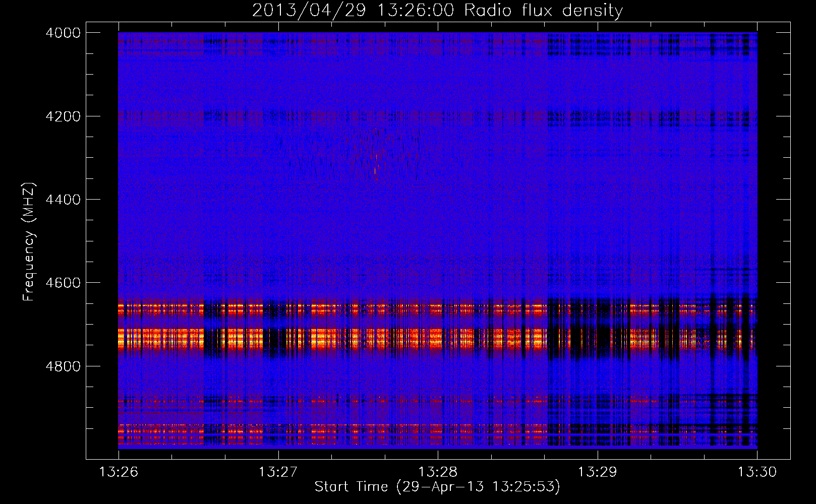Select the 4000 frequency tick label

point(63,33)
